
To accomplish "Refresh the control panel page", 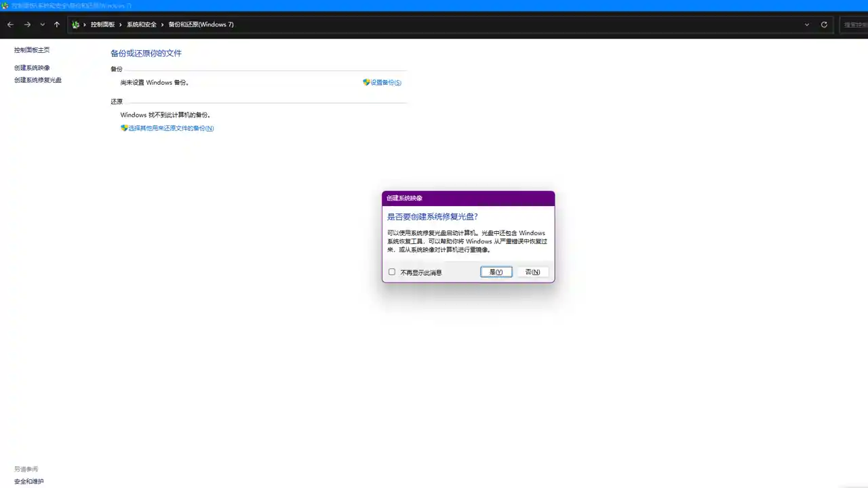I will coord(824,24).
